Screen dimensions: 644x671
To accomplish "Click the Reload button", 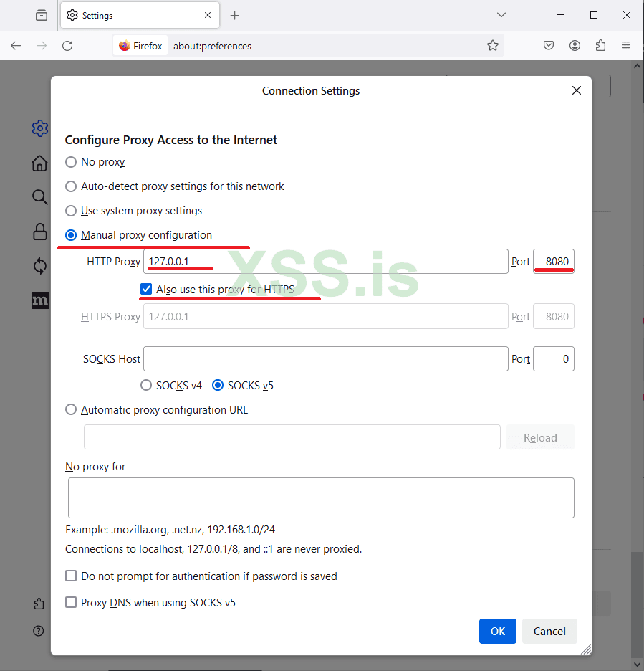I will click(540, 437).
